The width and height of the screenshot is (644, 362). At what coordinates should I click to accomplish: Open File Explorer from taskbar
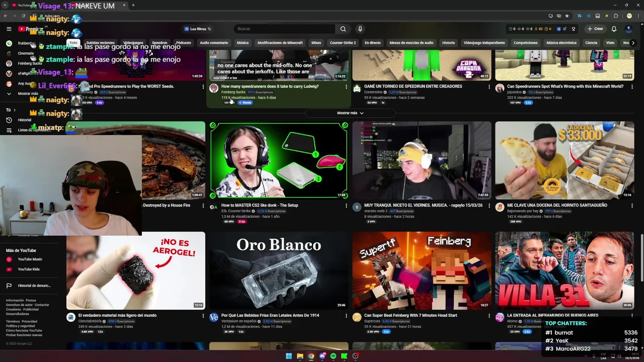300,356
